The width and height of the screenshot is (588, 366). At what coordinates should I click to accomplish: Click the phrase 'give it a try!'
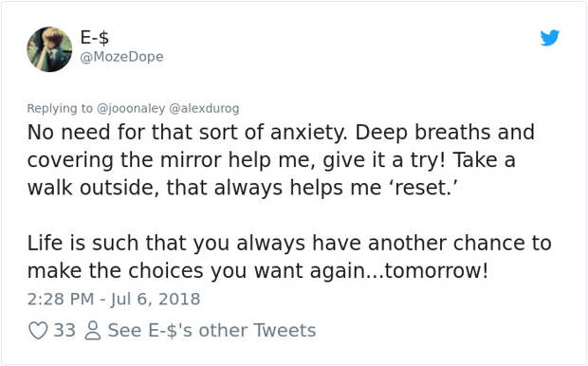coord(384,160)
